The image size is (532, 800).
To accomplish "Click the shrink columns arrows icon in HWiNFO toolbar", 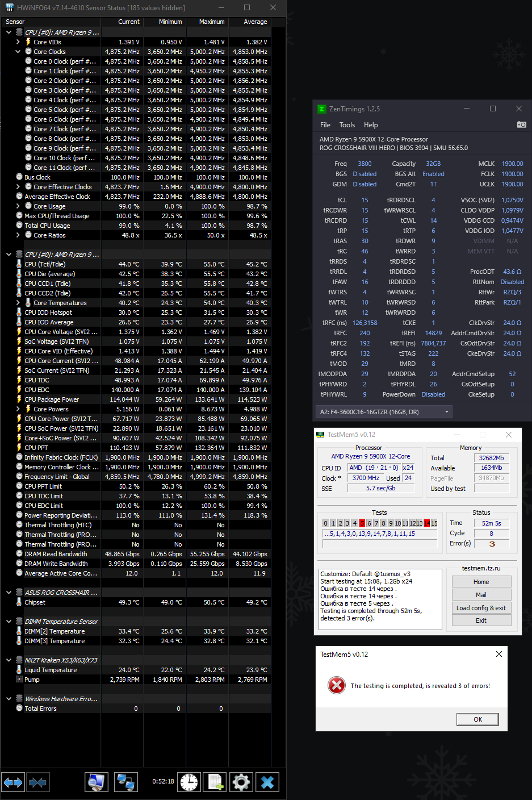I will tap(37, 782).
